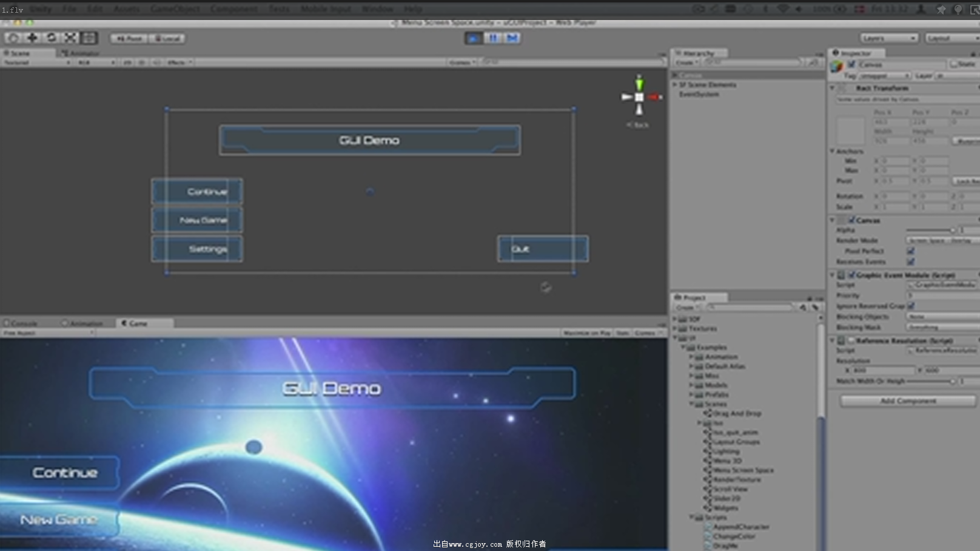Open the Textured draw mode dropdown
This screenshot has height=551, width=980.
point(36,63)
